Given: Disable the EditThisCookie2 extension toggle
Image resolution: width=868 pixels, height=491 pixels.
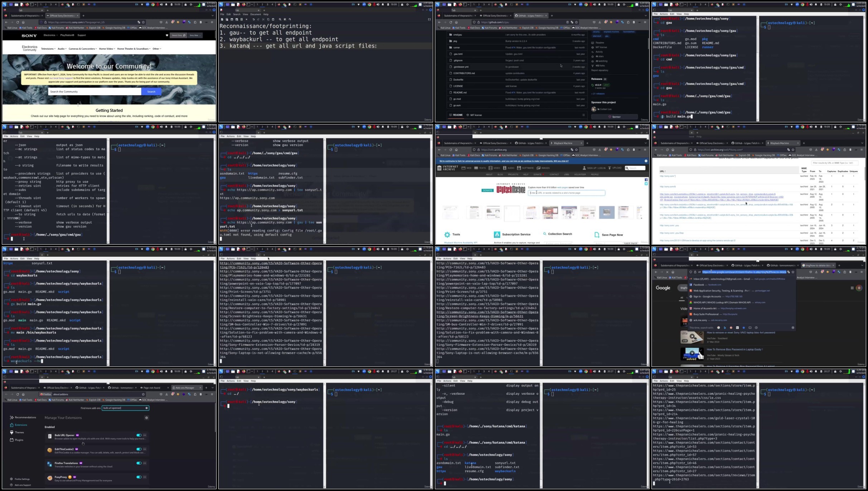Looking at the screenshot, I should (139, 449).
